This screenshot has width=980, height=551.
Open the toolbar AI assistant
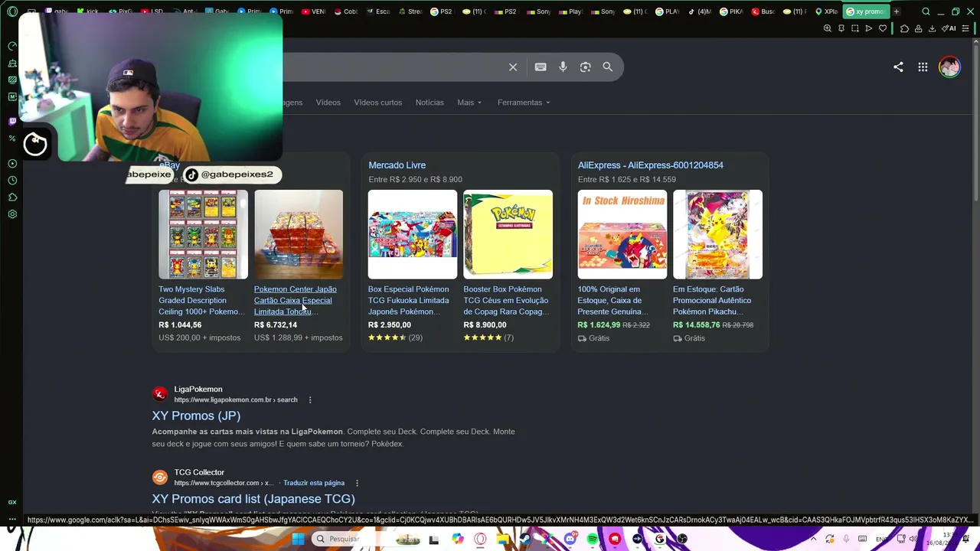(949, 28)
